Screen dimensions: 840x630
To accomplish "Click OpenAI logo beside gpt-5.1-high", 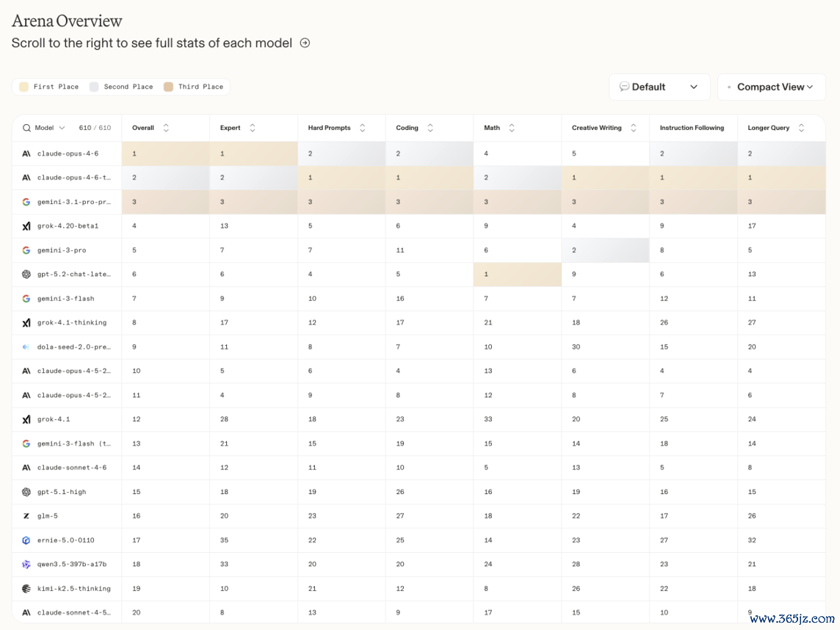I will point(26,492).
